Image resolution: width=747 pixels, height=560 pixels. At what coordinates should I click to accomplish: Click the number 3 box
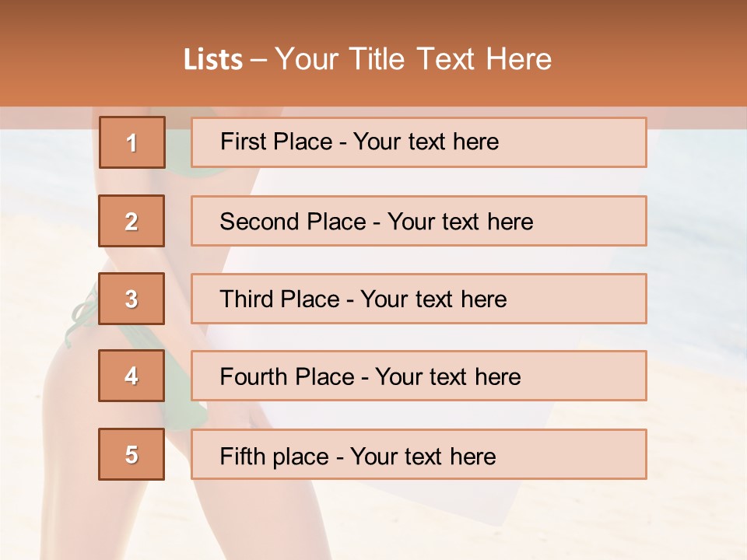pyautogui.click(x=132, y=299)
